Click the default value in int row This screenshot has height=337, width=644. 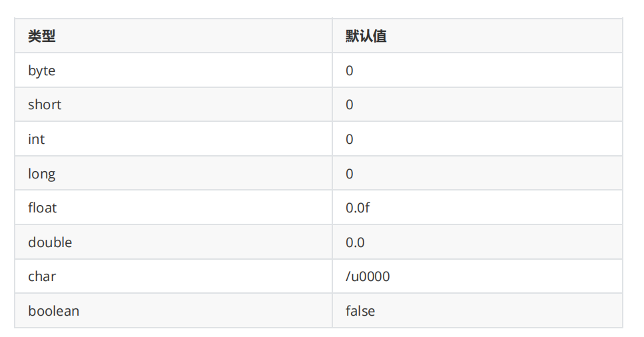(350, 139)
